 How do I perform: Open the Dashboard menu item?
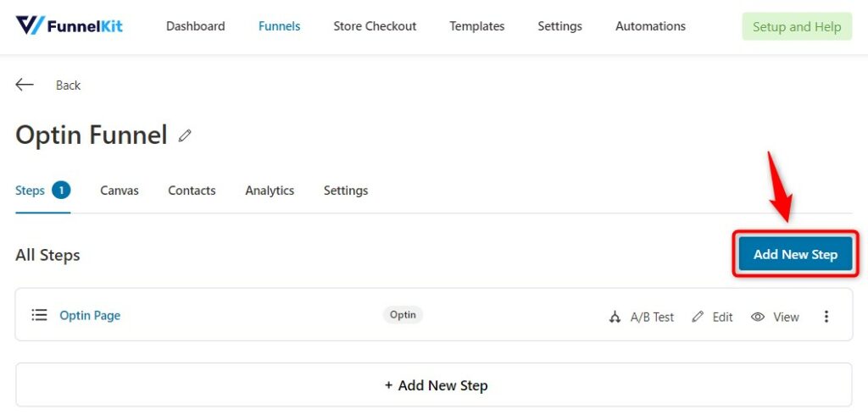click(196, 26)
